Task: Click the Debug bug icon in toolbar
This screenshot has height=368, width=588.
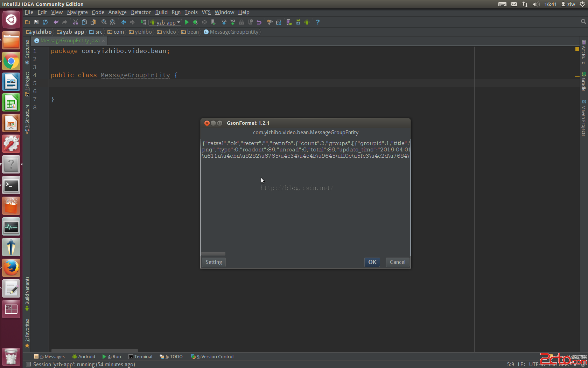Action: pyautogui.click(x=196, y=22)
